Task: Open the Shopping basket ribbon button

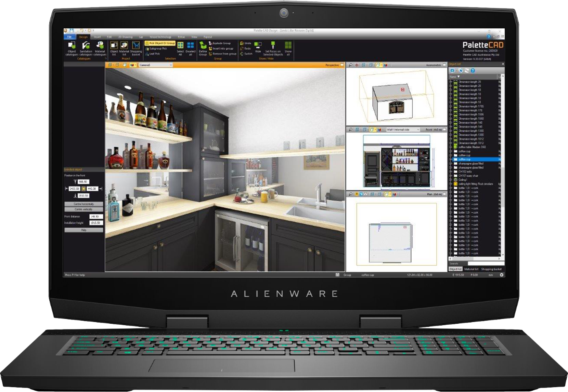Action: tap(136, 49)
